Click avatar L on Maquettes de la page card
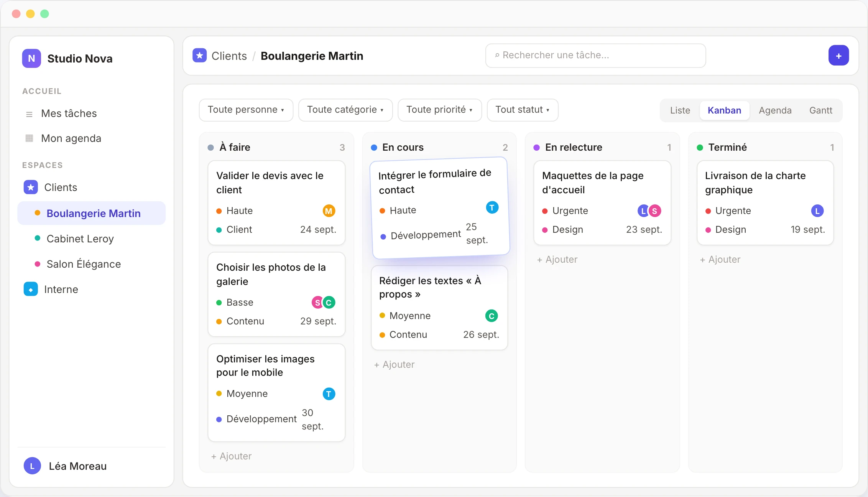868x497 pixels. point(643,211)
